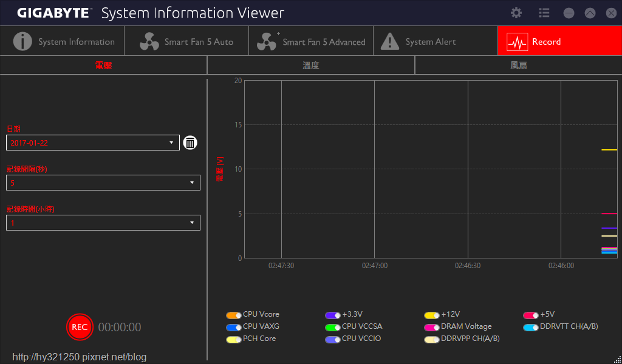Screen dimensions: 622x364
Task: Toggle the +5V series switch
Action: pyautogui.click(x=531, y=315)
